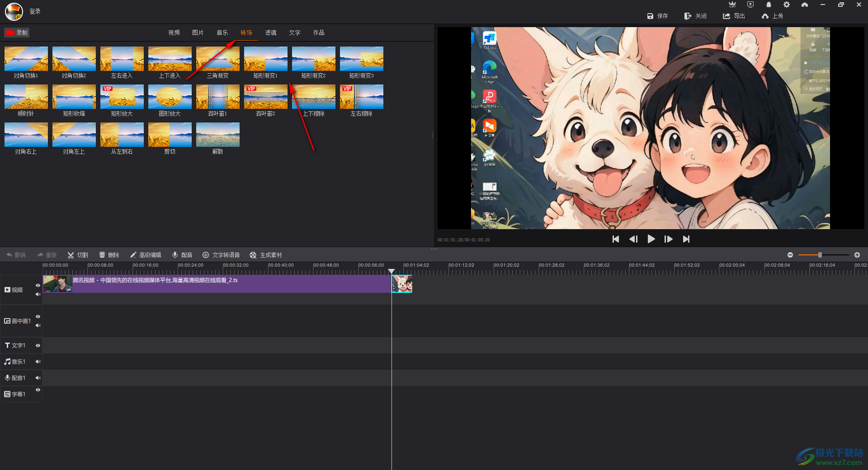Screen dimensions: 868x470
Task: Click the 删除 trash delete tool
Action: [109, 255]
